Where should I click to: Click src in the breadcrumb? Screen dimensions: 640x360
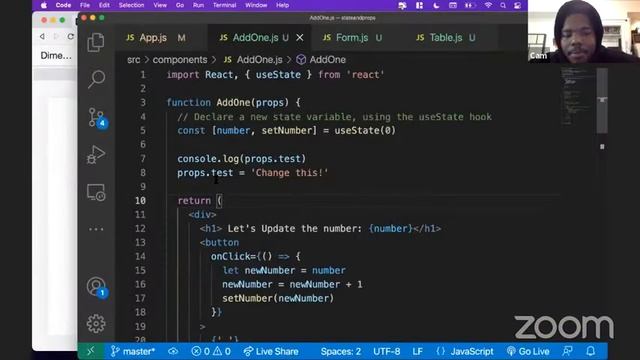[133, 60]
